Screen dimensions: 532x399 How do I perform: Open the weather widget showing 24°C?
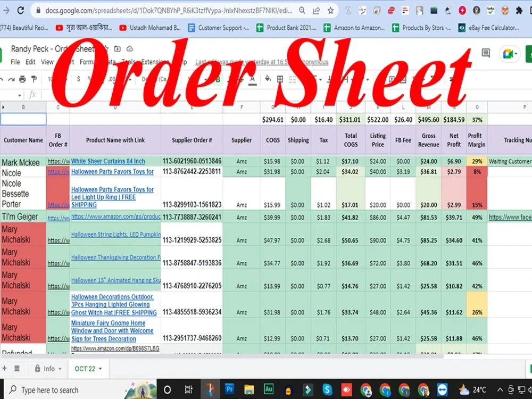click(472, 389)
